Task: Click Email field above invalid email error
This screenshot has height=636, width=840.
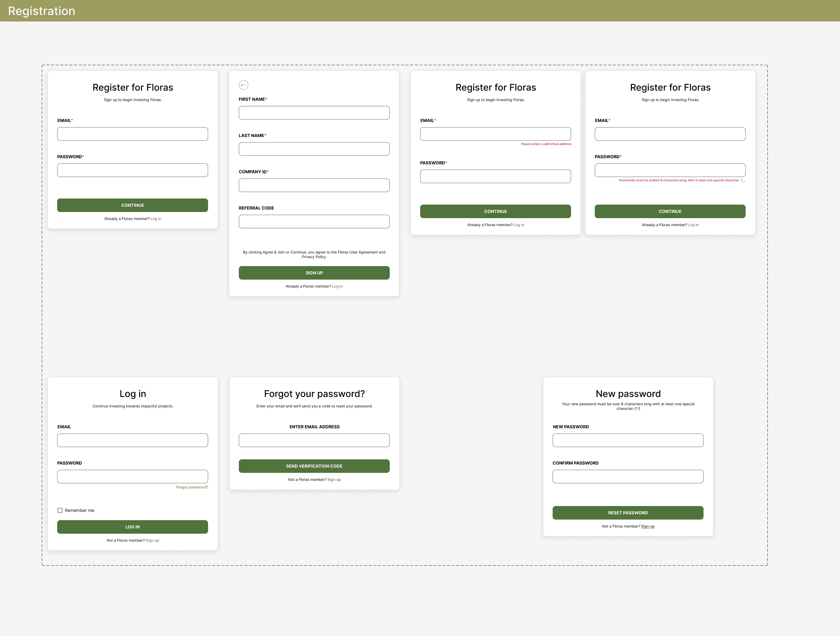Action: [x=495, y=134]
